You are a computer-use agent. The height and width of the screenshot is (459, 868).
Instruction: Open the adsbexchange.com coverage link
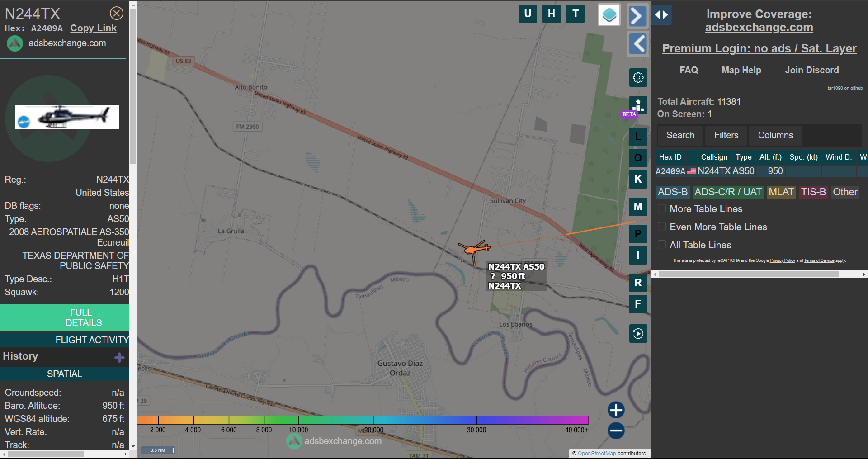(x=759, y=28)
